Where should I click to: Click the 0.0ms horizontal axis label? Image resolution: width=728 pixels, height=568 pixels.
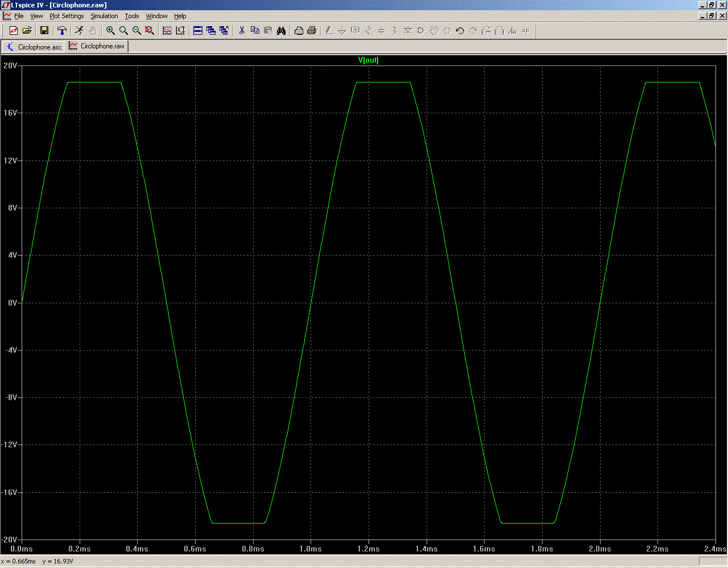[22, 549]
